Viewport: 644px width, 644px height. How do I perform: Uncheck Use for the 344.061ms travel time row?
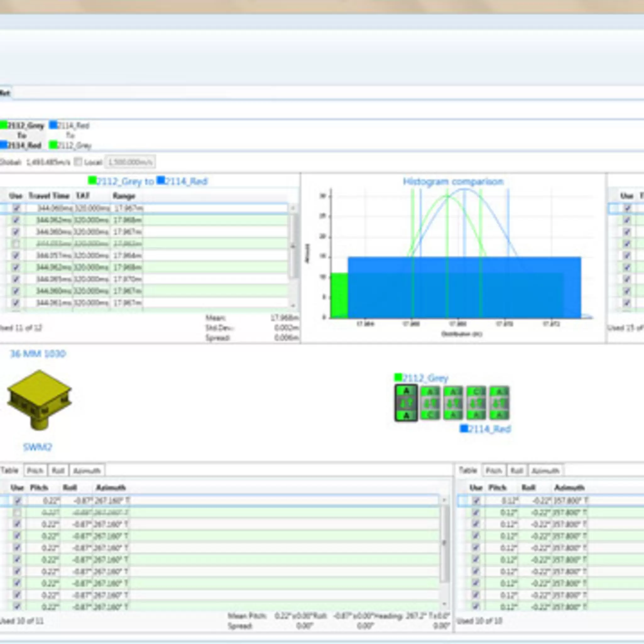[x=16, y=303]
